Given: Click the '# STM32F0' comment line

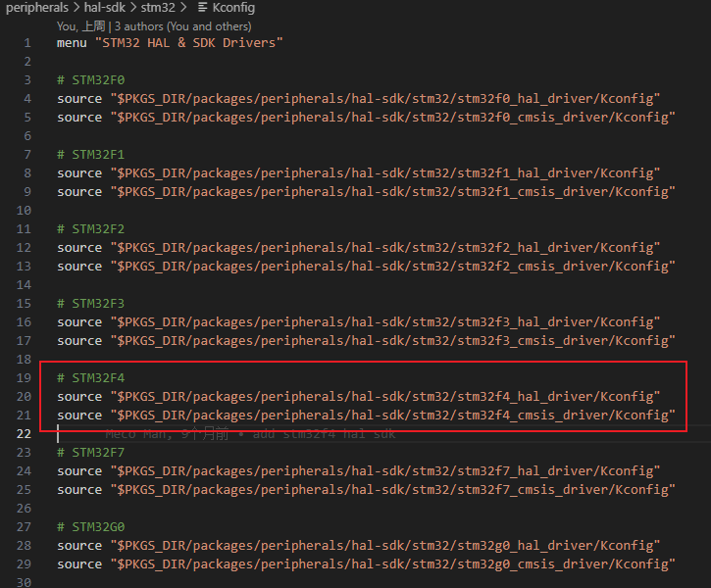Looking at the screenshot, I should pyautogui.click(x=90, y=80).
